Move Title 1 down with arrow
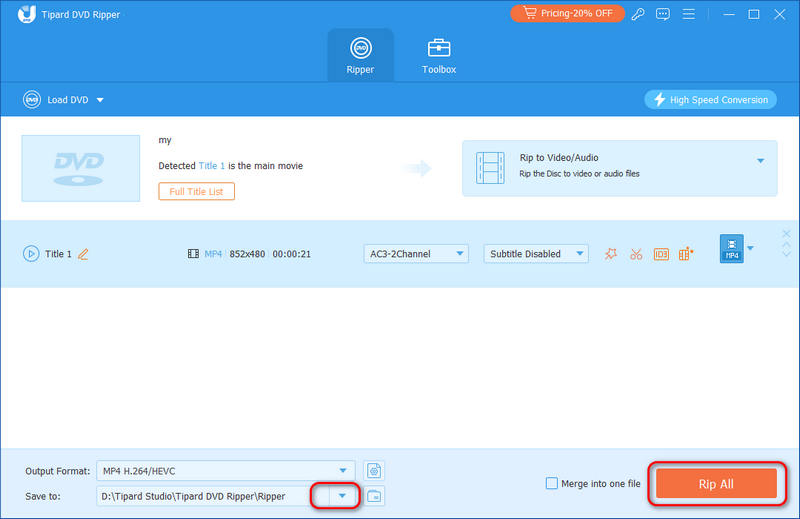This screenshot has height=519, width=800. click(x=786, y=254)
